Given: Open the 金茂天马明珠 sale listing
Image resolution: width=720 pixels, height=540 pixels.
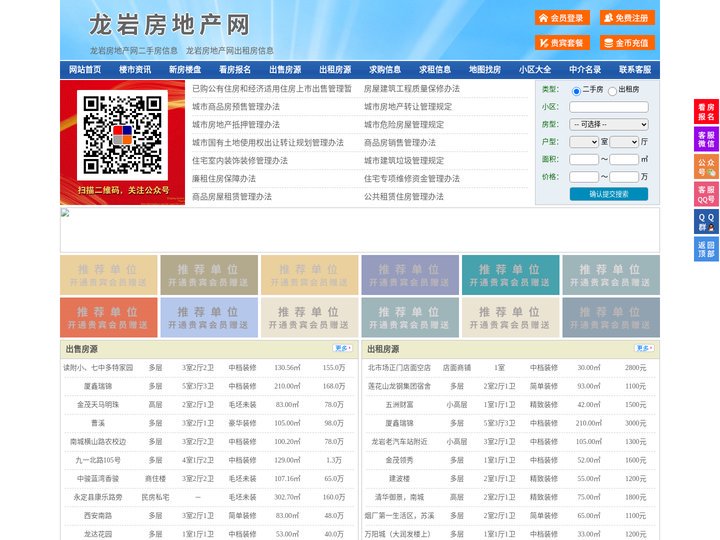Looking at the screenshot, I should click(x=98, y=405).
